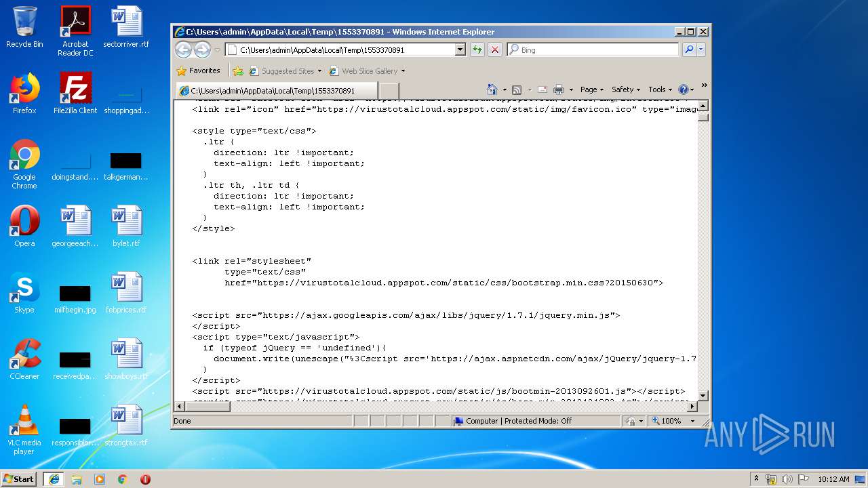Screen dimensions: 868x488
Task: Open the Windows Start button
Action: click(x=19, y=479)
